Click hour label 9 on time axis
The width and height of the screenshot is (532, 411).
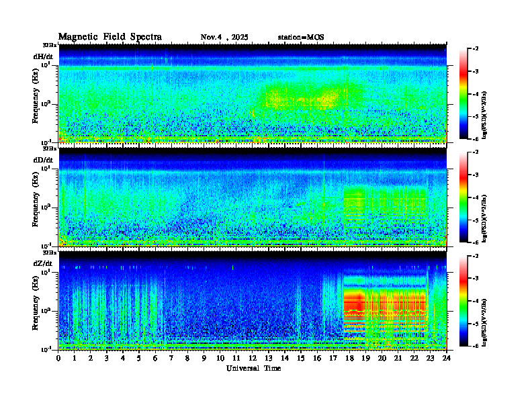[x=204, y=358]
